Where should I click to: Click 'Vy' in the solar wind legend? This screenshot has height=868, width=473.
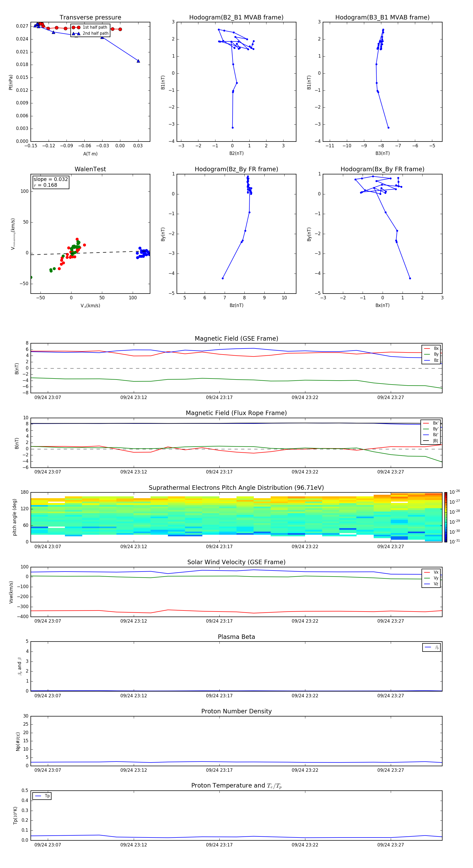click(431, 578)
